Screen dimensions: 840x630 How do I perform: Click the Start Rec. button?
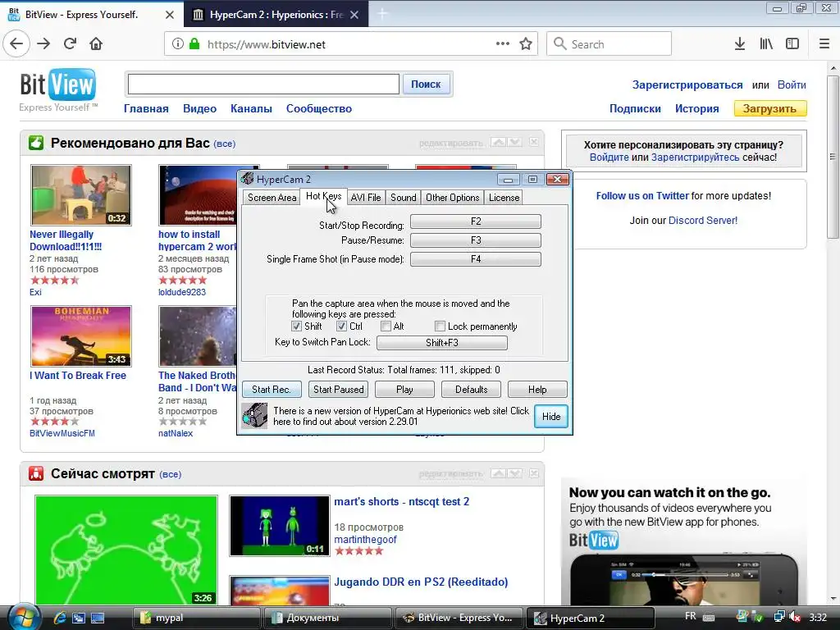272,390
